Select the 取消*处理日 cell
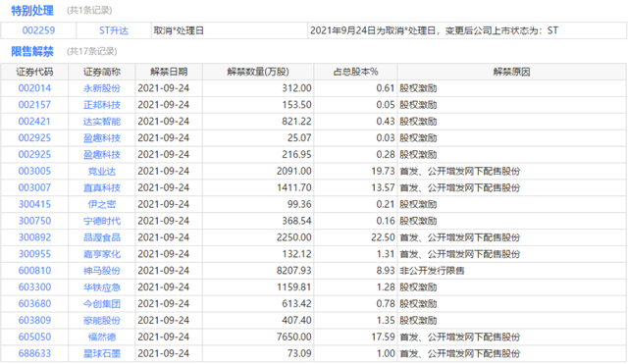Screen dimensions: 628x364 [x=229, y=30]
